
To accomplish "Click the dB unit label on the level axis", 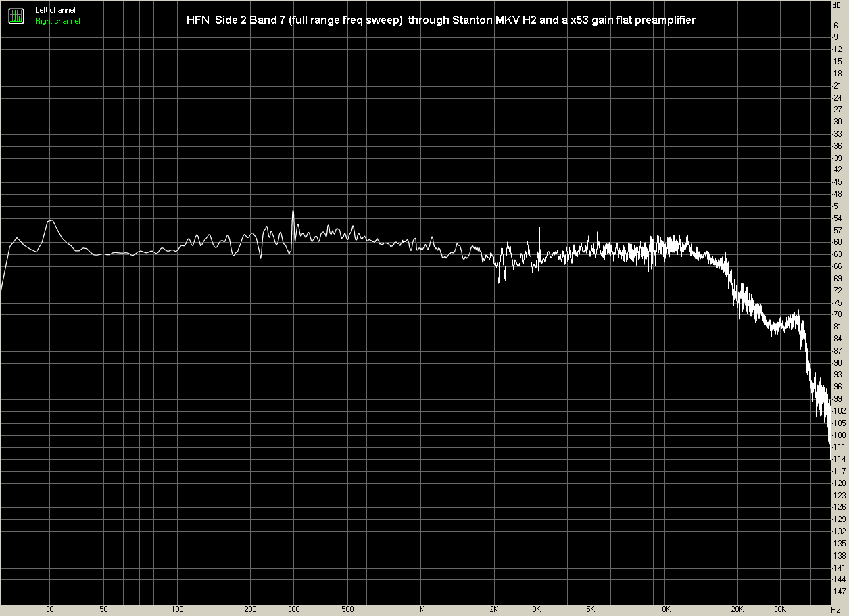I will click(837, 5).
